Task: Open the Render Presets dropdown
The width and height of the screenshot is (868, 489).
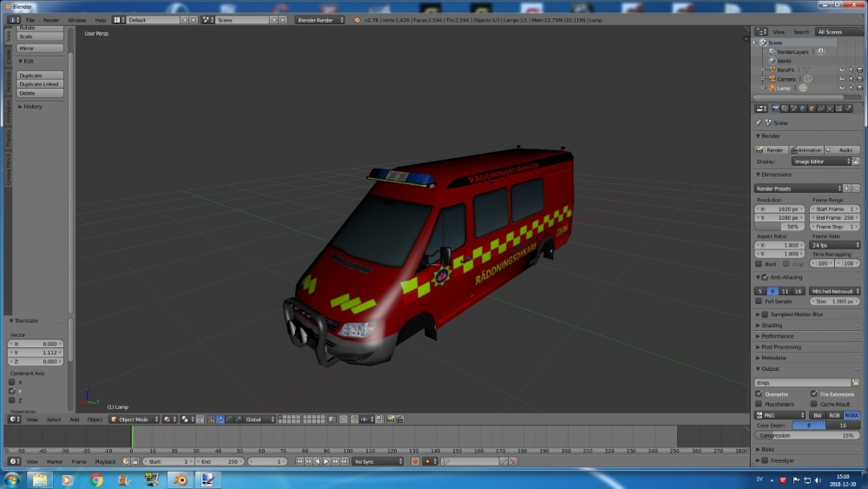Action: pyautogui.click(x=798, y=188)
